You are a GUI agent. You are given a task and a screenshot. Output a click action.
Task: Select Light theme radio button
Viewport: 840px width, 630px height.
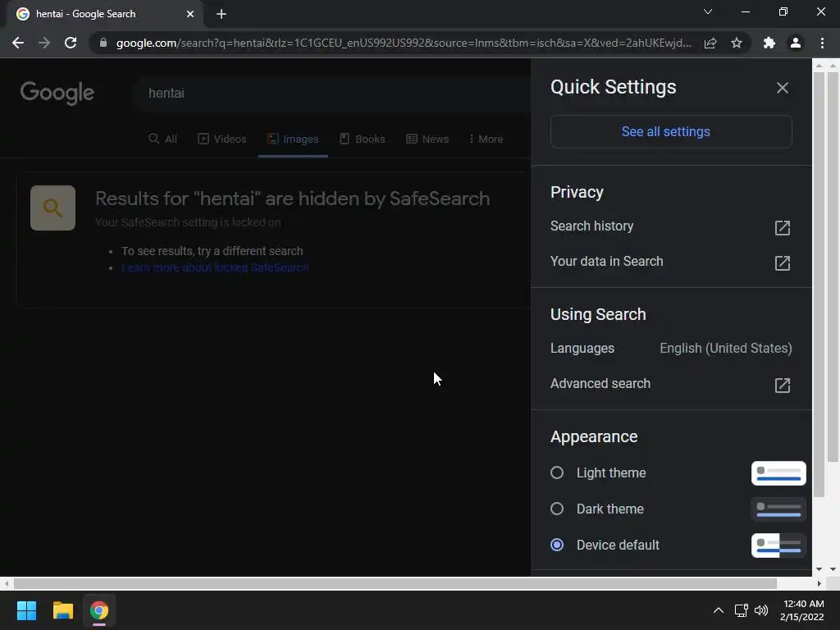557,472
